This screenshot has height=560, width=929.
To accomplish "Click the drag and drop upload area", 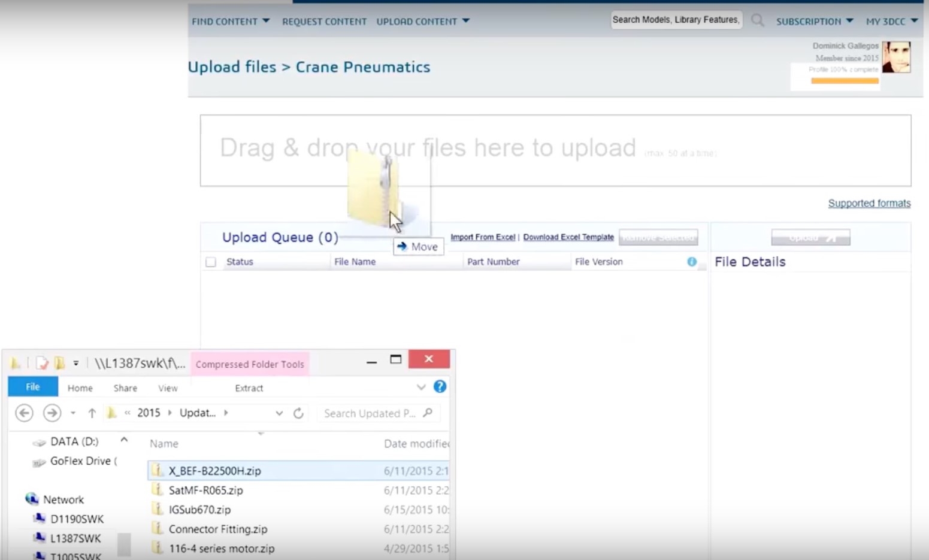I will pyautogui.click(x=555, y=150).
